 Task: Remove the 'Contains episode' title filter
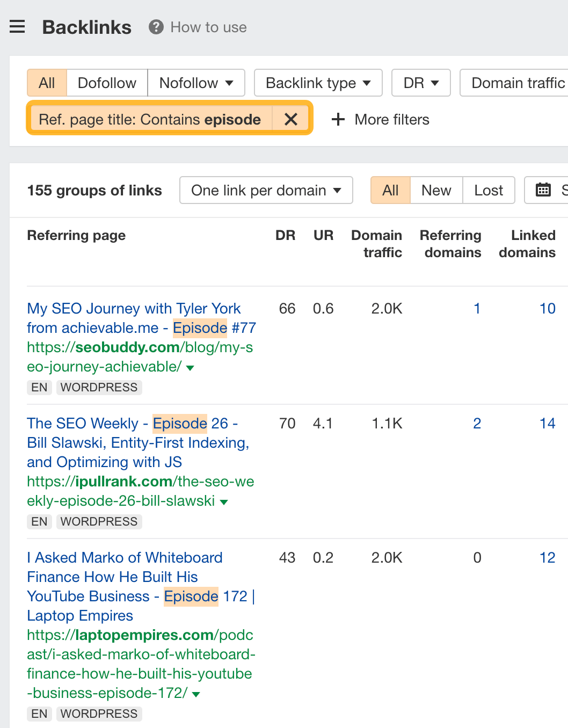point(291,119)
